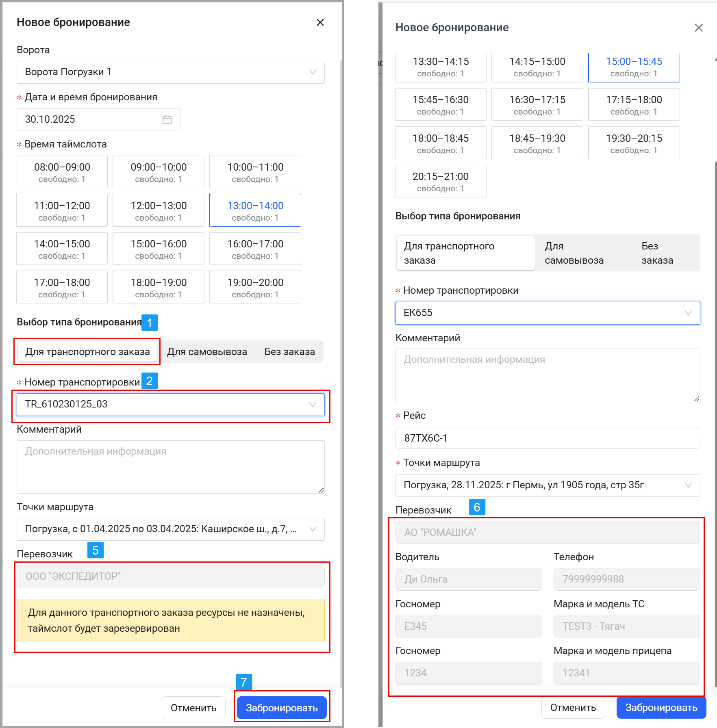Switch to Для самовывоза tab in left dialog
The image size is (717, 728).
[x=207, y=352]
